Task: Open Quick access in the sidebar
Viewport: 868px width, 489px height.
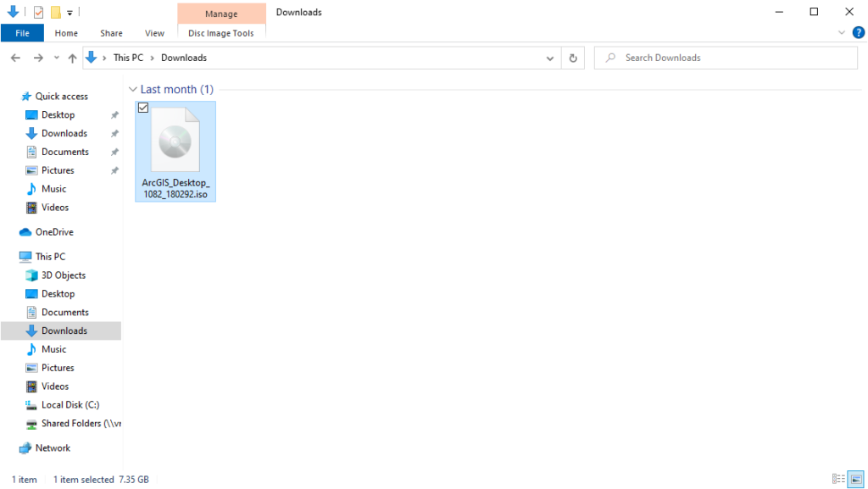Action: point(61,97)
